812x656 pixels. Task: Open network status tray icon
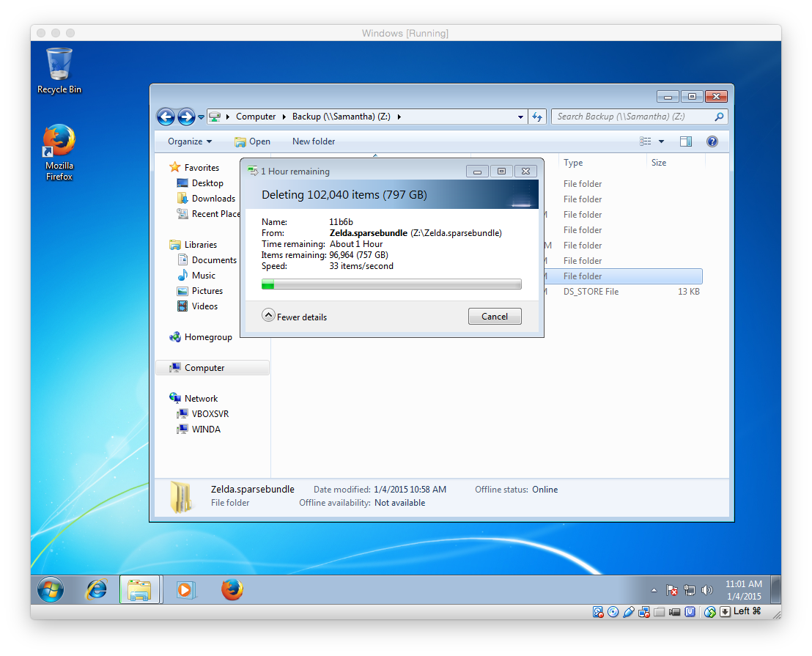[x=690, y=590]
